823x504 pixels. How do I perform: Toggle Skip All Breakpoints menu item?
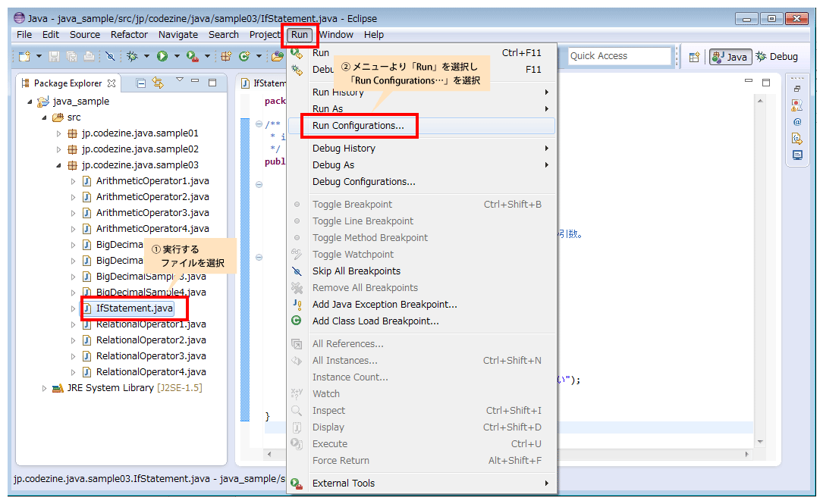pyautogui.click(x=356, y=271)
